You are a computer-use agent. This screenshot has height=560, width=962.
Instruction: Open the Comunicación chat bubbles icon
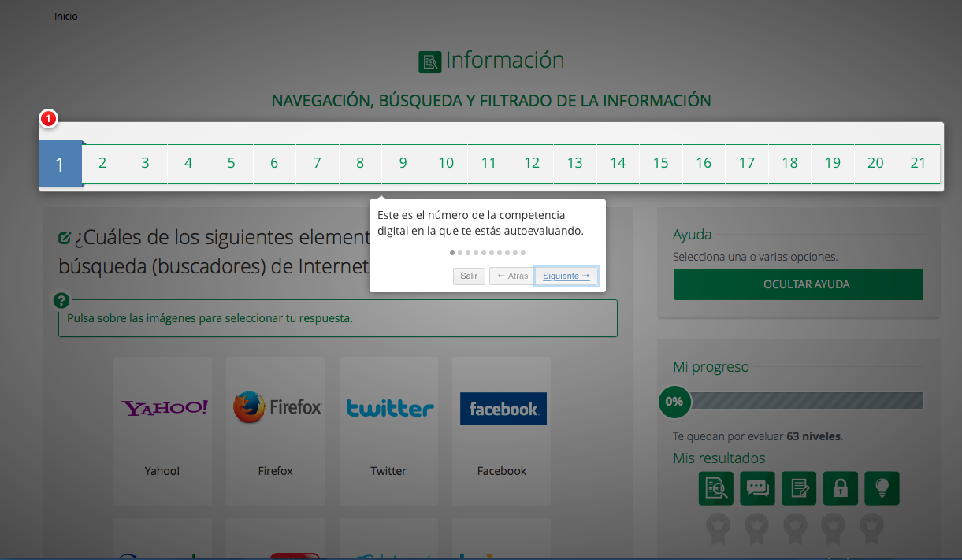tap(757, 488)
